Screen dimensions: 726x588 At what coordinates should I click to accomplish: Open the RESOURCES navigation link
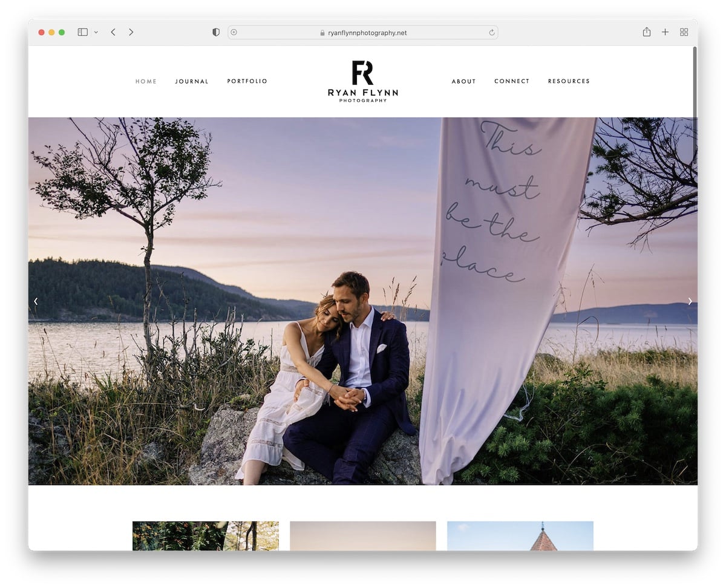click(x=569, y=81)
